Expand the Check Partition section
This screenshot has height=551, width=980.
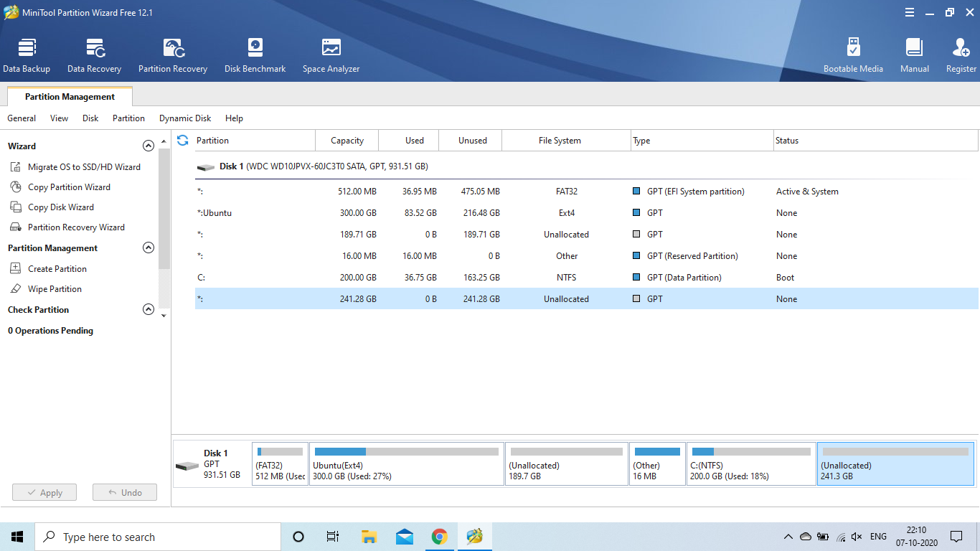click(x=149, y=309)
